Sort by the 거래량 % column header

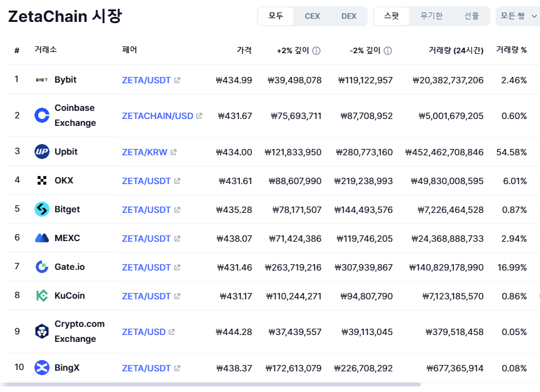coord(511,50)
